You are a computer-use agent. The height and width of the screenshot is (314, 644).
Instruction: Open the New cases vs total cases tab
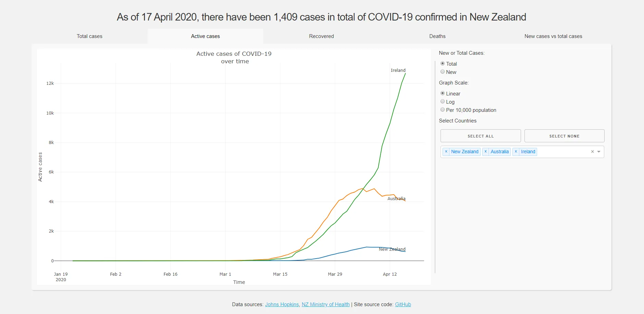(x=553, y=36)
